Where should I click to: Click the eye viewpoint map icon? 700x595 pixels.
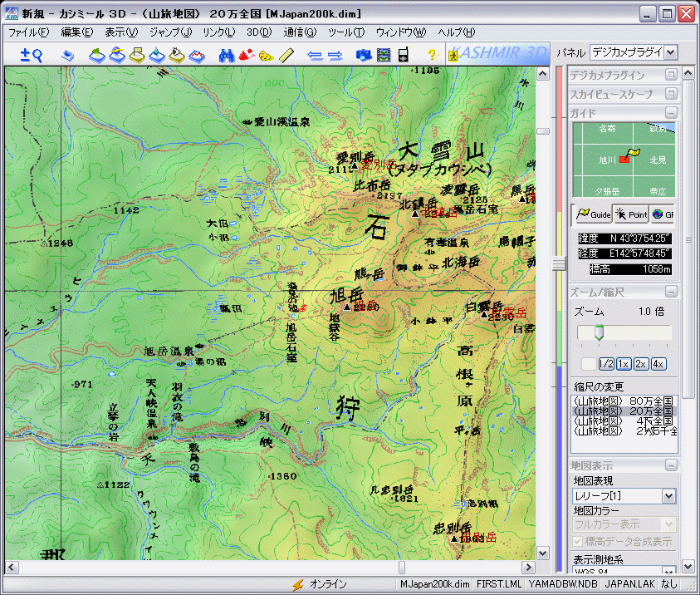[x=177, y=55]
